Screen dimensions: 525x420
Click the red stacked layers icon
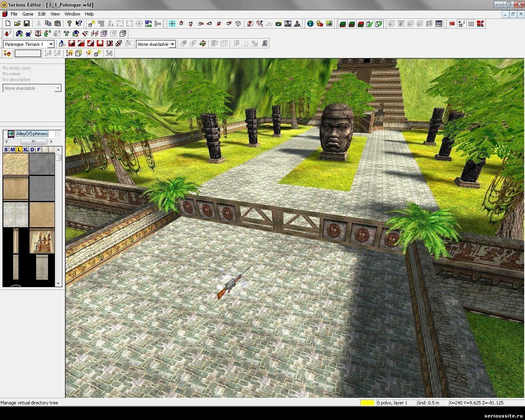tap(361, 24)
